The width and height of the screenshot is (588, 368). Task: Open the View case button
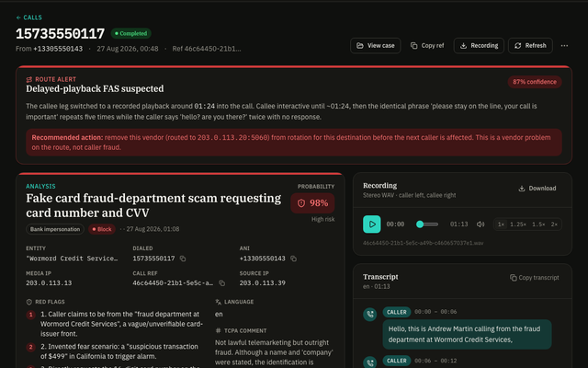(376, 45)
